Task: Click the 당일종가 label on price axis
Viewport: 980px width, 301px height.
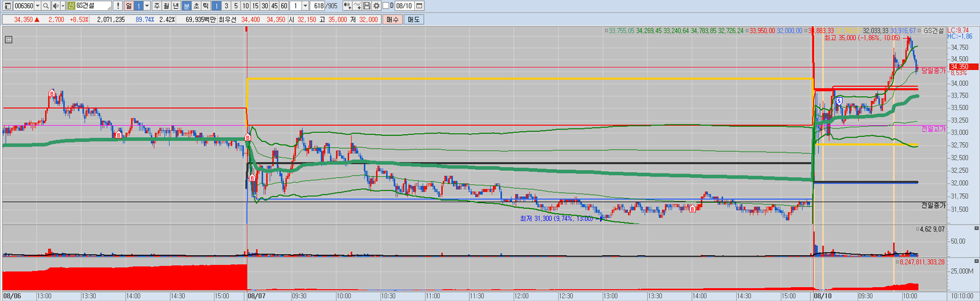Action: [933, 70]
